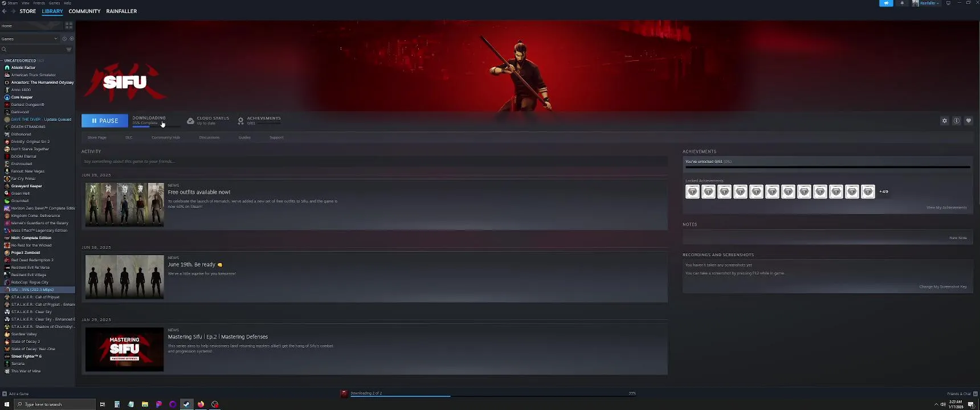Screen dimensions: 980x410
Task: Select Home in library sidebar
Action: point(31,26)
